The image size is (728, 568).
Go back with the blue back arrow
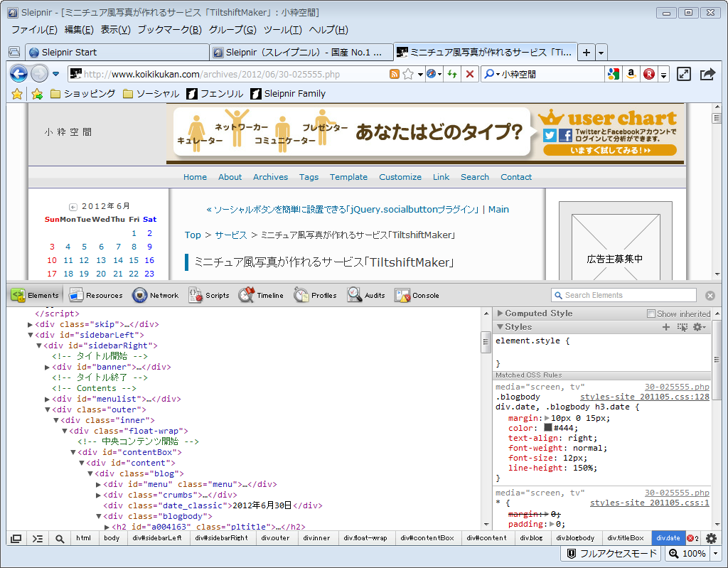[18, 74]
